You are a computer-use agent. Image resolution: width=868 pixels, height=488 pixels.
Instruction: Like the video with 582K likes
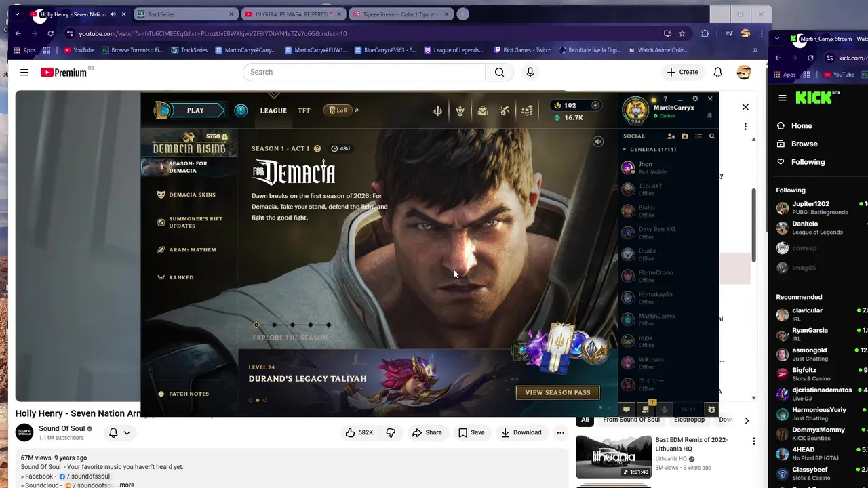point(359,432)
